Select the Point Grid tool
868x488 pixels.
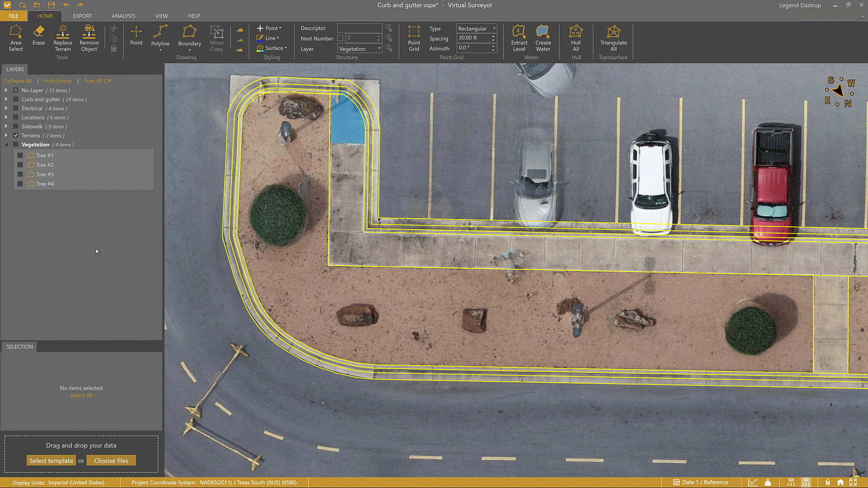tap(414, 38)
